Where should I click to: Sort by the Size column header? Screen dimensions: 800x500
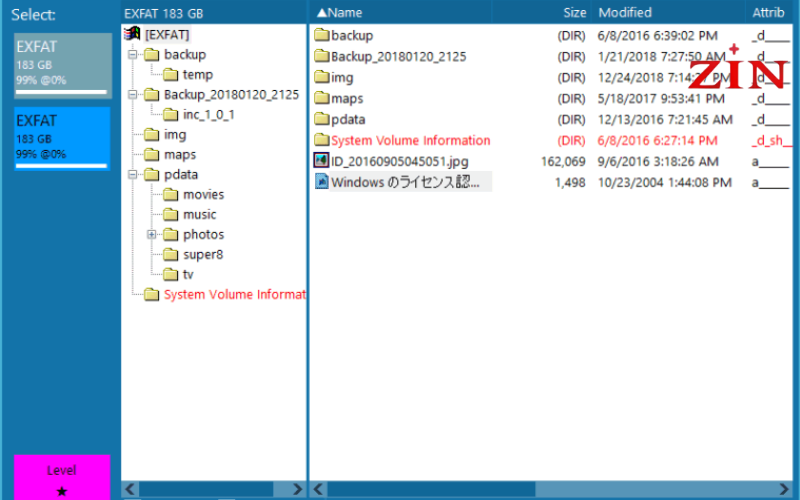[541, 12]
